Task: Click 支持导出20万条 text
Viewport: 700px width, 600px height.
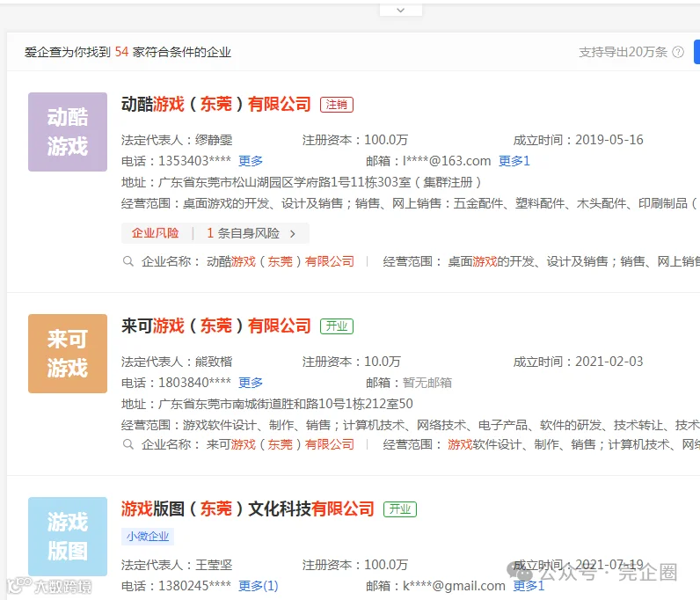Action: tap(623, 52)
